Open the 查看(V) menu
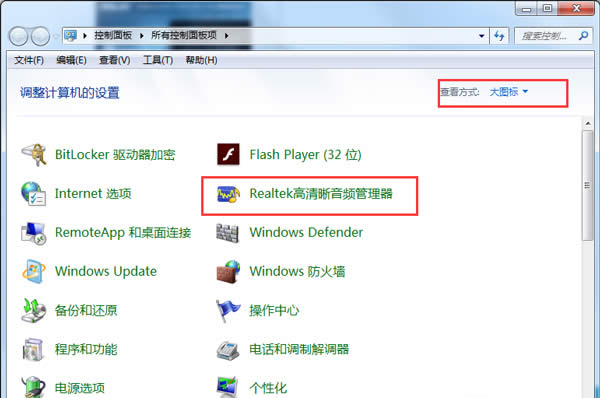This screenshot has height=398, width=600. pos(114,60)
